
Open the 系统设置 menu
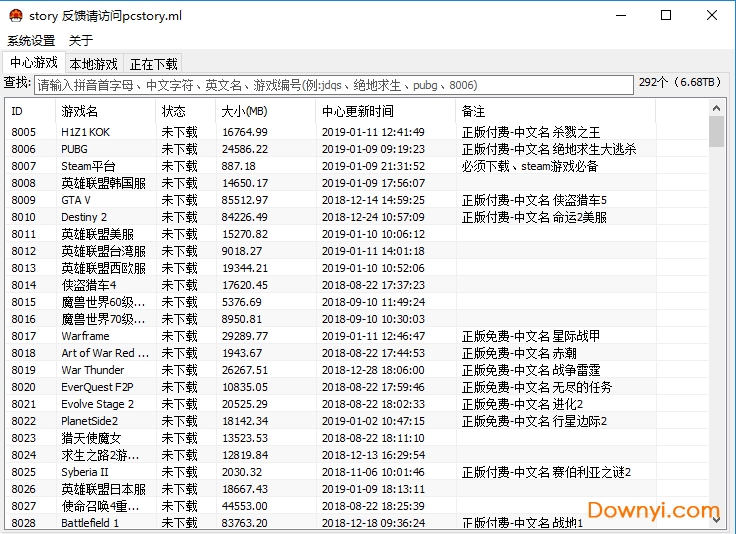31,41
